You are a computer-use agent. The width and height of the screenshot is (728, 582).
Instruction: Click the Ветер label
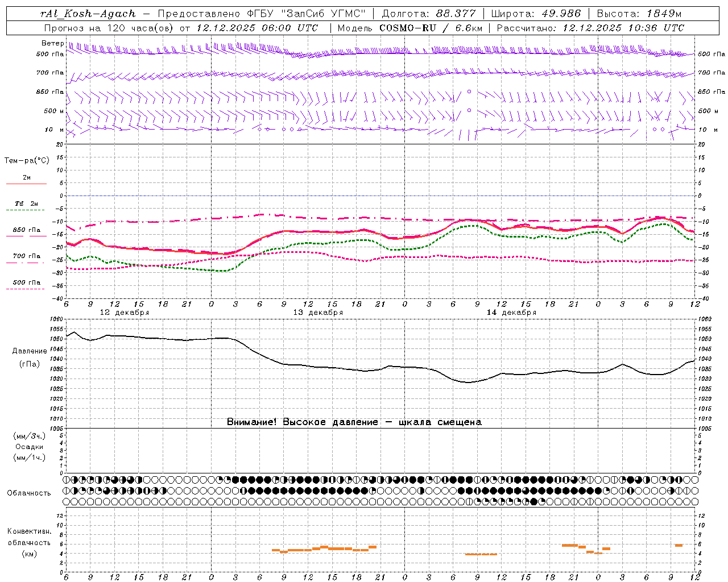pos(52,43)
